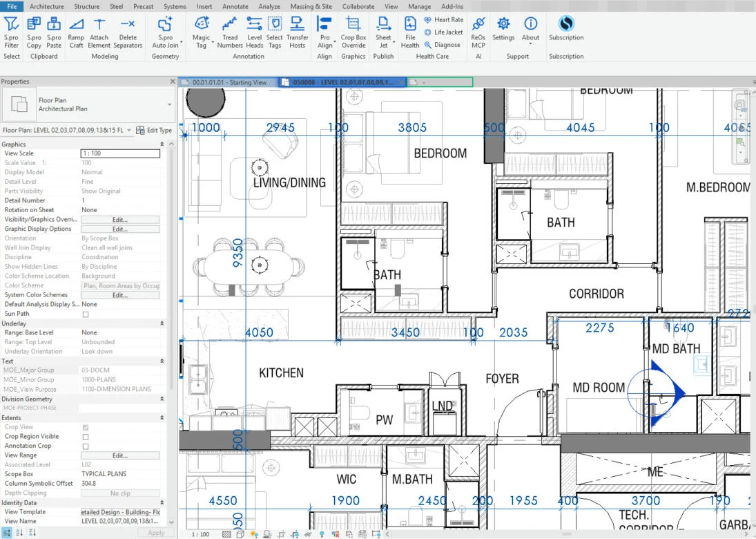Run S.pro Auto Join

(166, 32)
